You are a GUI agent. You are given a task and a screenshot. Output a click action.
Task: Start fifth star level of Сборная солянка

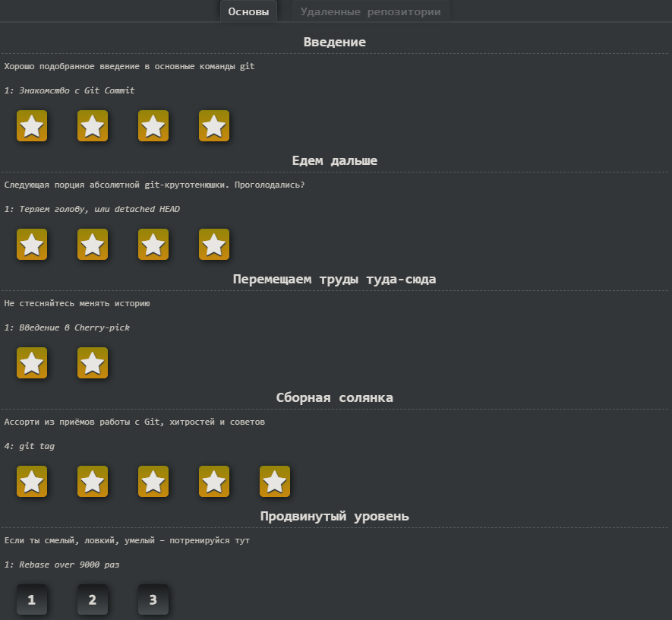coord(275,482)
